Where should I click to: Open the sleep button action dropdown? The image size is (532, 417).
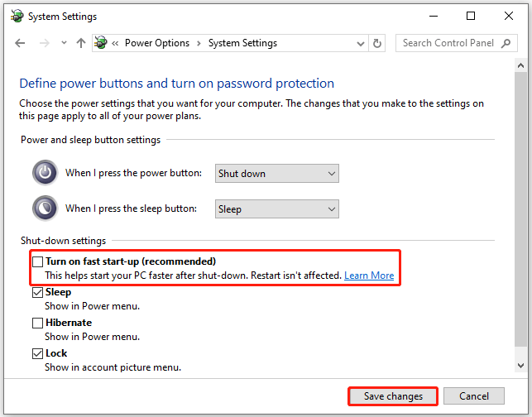tap(276, 209)
